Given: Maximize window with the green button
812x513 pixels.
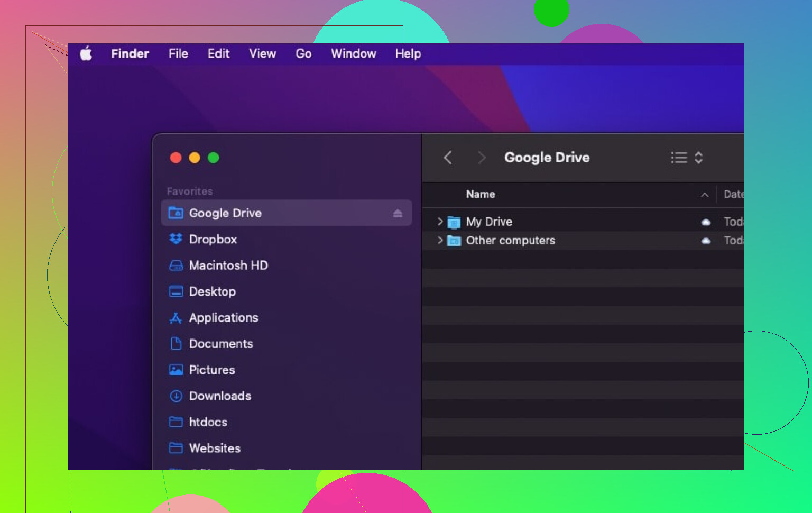Looking at the screenshot, I should (213, 158).
